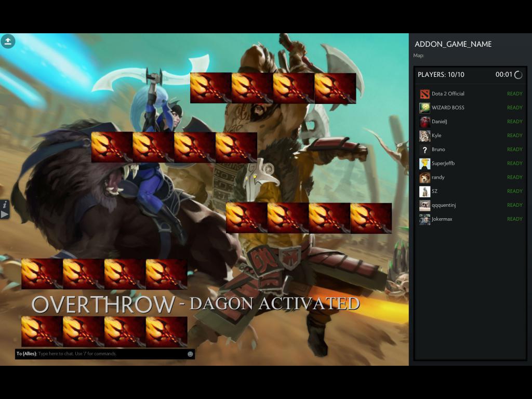The height and width of the screenshot is (399, 532).
Task: Click the emoticon icon in chat box
Action: coord(190,354)
